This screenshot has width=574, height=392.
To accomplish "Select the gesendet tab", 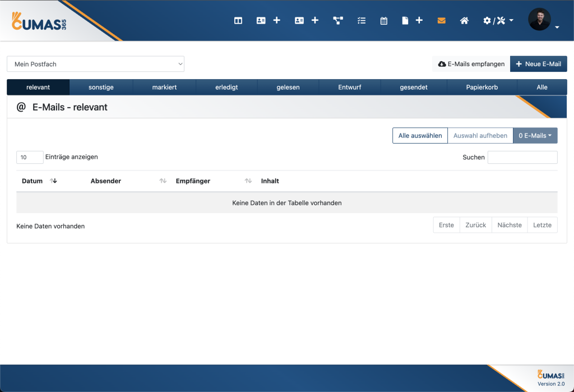I will [414, 87].
